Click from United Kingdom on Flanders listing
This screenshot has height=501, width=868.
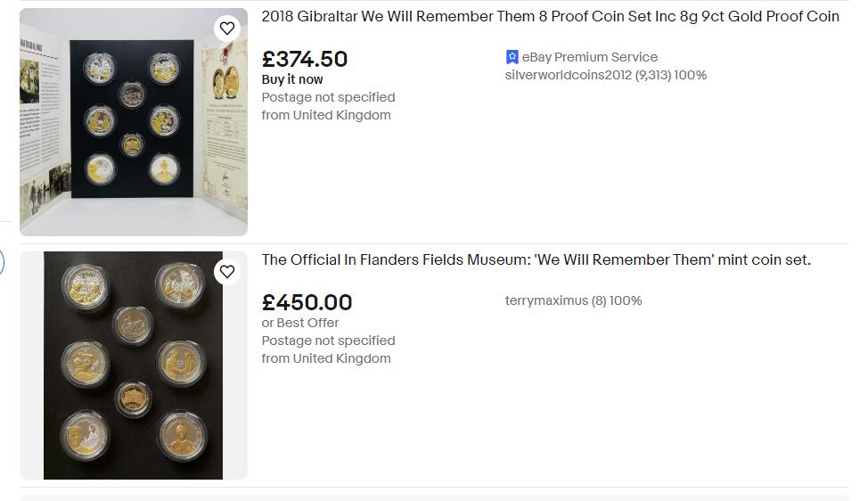(x=326, y=358)
